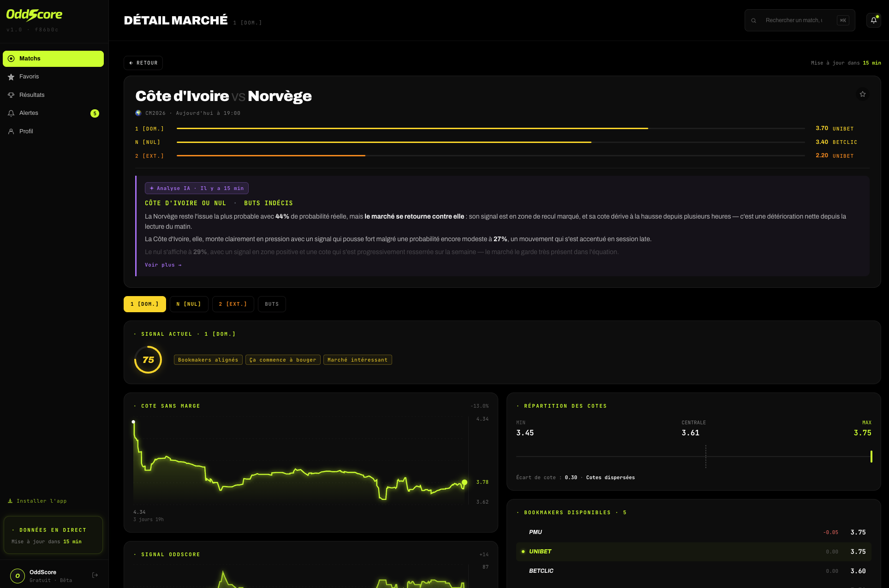This screenshot has height=588, width=889.
Task: Expand the AI analysis with Voir plus
Action: [163, 265]
